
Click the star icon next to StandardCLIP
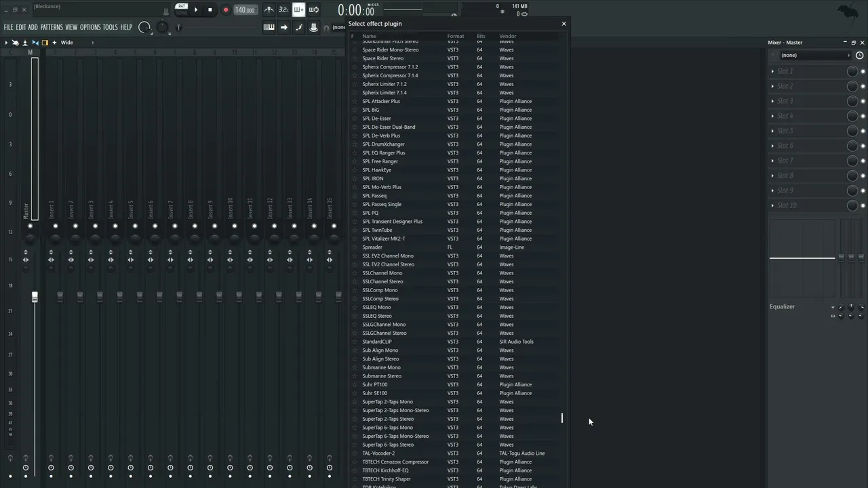[354, 342]
